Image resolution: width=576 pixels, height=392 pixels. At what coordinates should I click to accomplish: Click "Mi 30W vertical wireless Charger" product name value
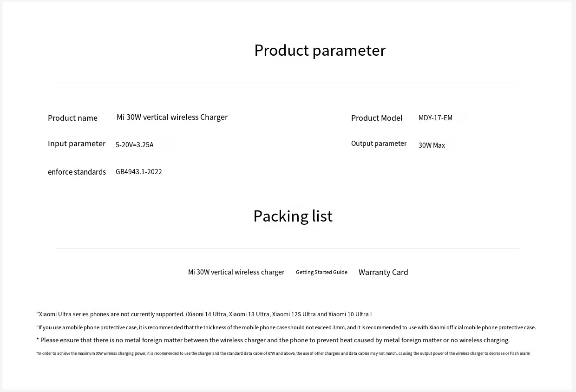pyautogui.click(x=172, y=117)
